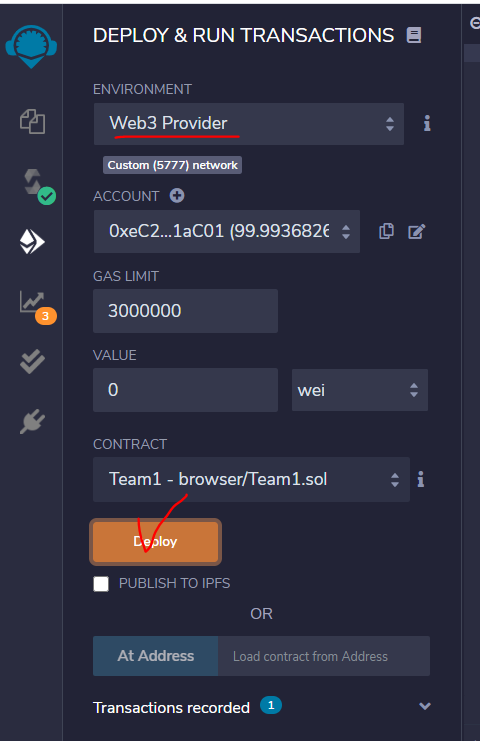The image size is (480, 741).
Task: Select the Deploy & Run Ethereum icon
Action: click(x=32, y=241)
